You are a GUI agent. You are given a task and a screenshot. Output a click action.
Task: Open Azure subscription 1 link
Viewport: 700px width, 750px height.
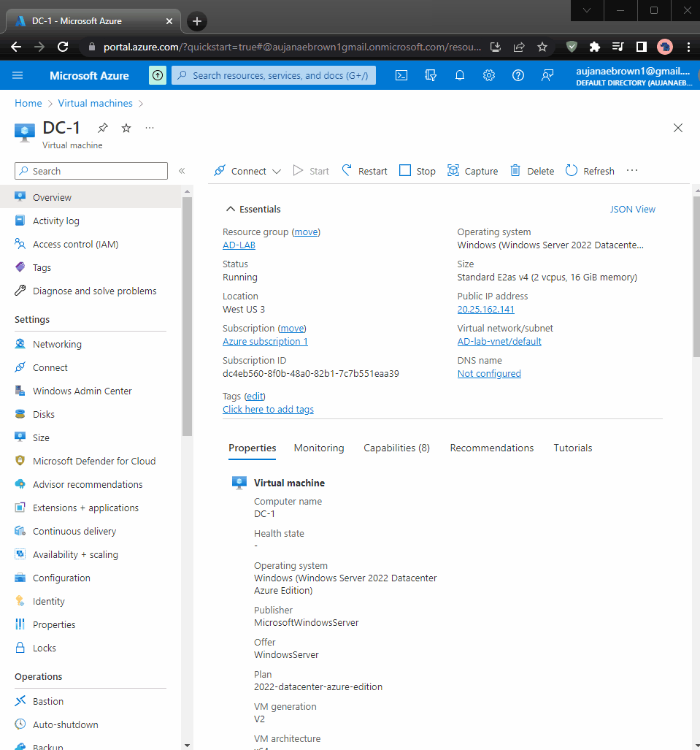(x=265, y=342)
